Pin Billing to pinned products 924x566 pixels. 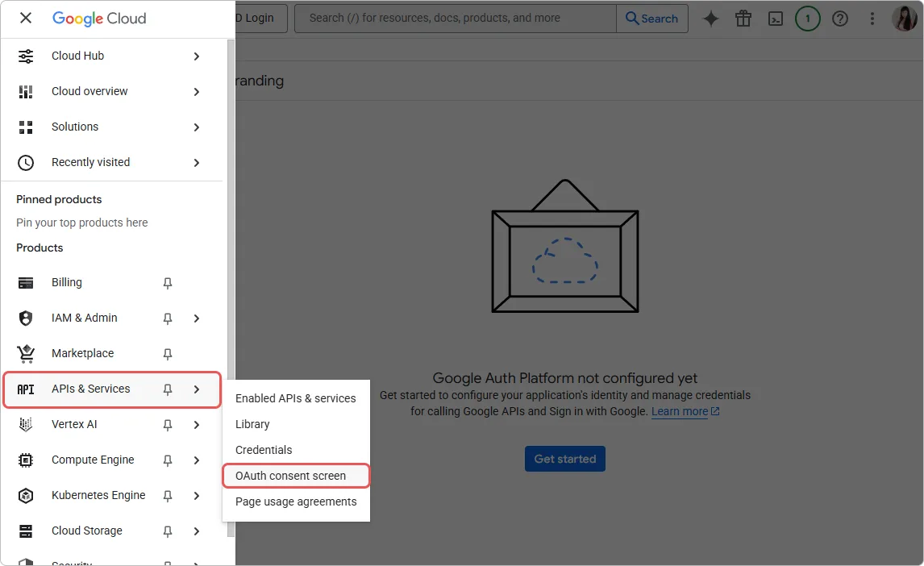(x=166, y=282)
